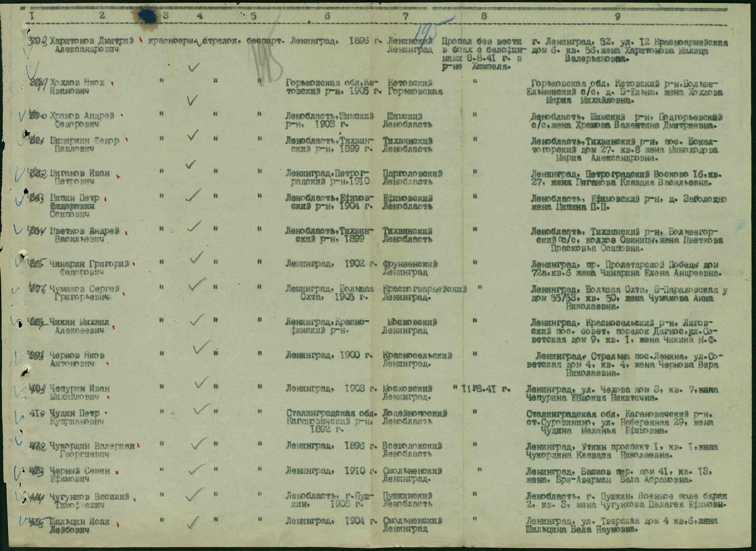The height and width of the screenshot is (551, 756).
Task: Select address with Шильцина Бела Наумовна
Action: click(x=622, y=525)
